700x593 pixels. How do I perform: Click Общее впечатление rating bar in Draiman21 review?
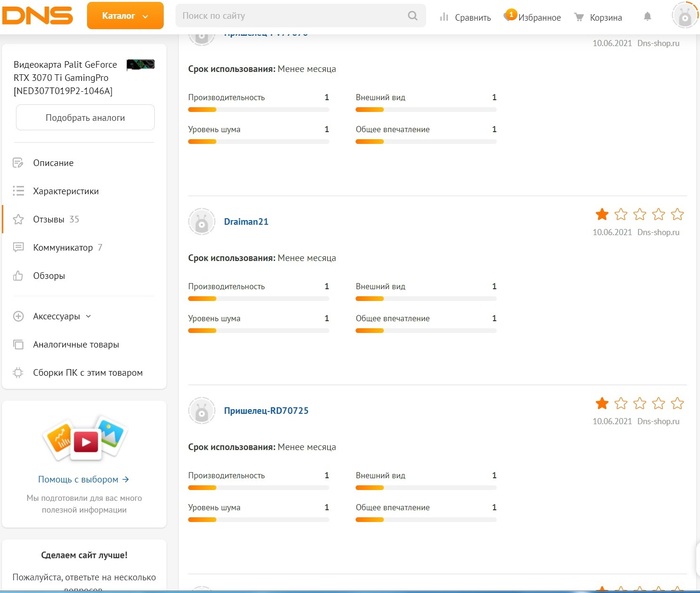[x=426, y=330]
